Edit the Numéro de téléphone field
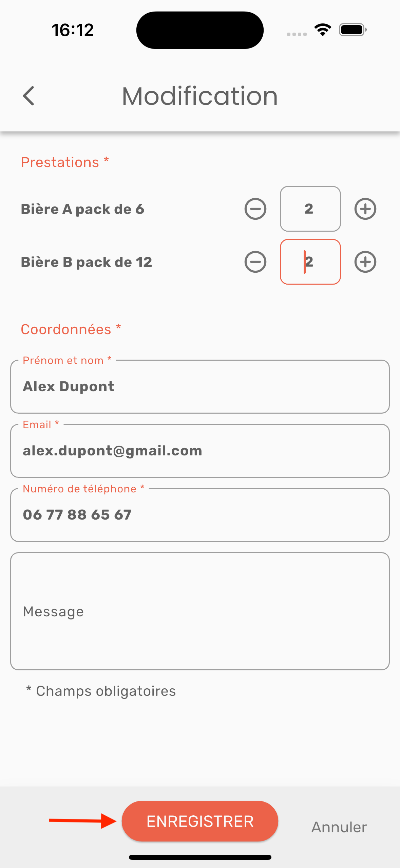Image resolution: width=400 pixels, height=868 pixels. point(200,515)
